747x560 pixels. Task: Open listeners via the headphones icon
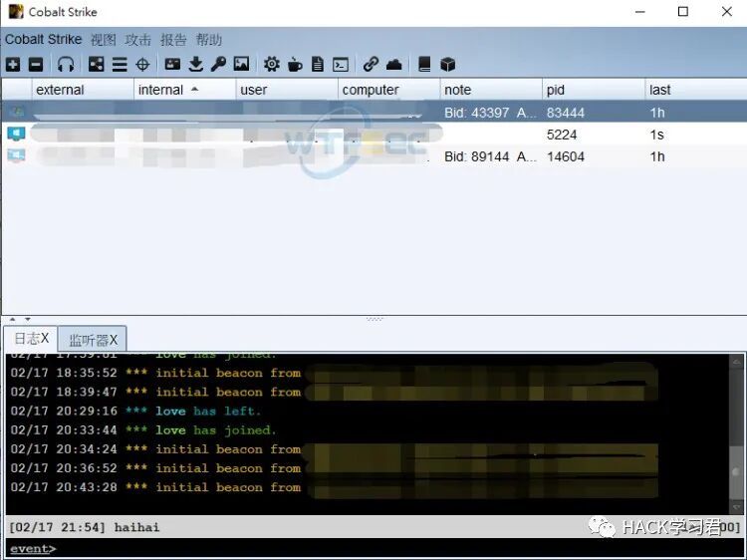66,64
